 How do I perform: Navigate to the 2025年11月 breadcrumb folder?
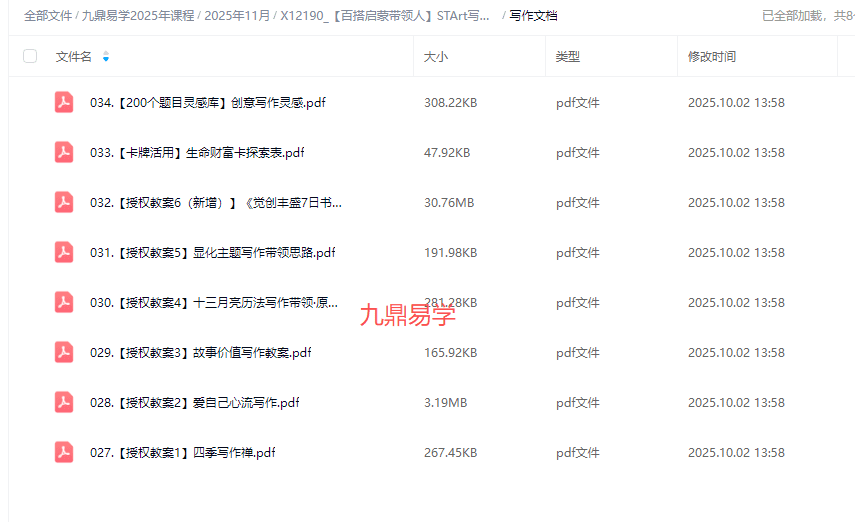(x=237, y=16)
